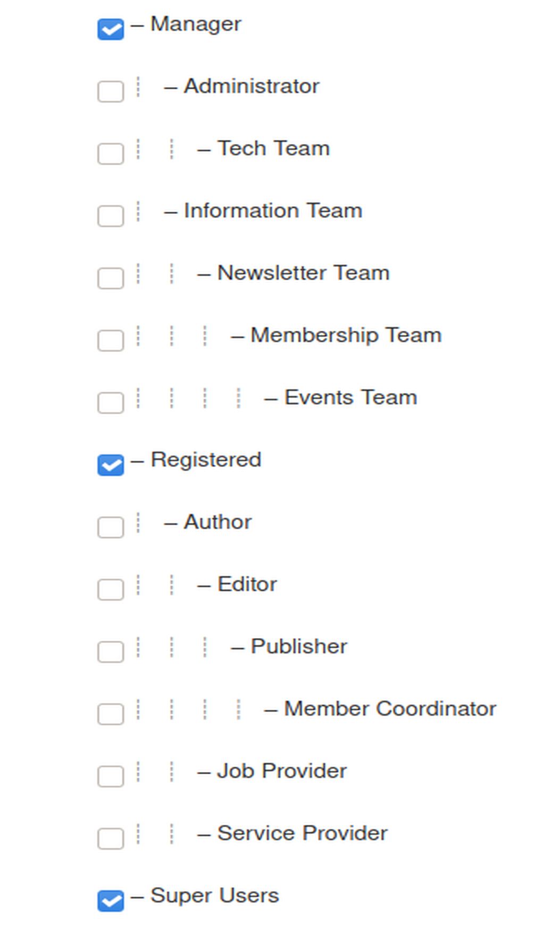This screenshot has width=560, height=938.
Task: Enable the Member Coordinator checkbox
Action: pyautogui.click(x=111, y=714)
